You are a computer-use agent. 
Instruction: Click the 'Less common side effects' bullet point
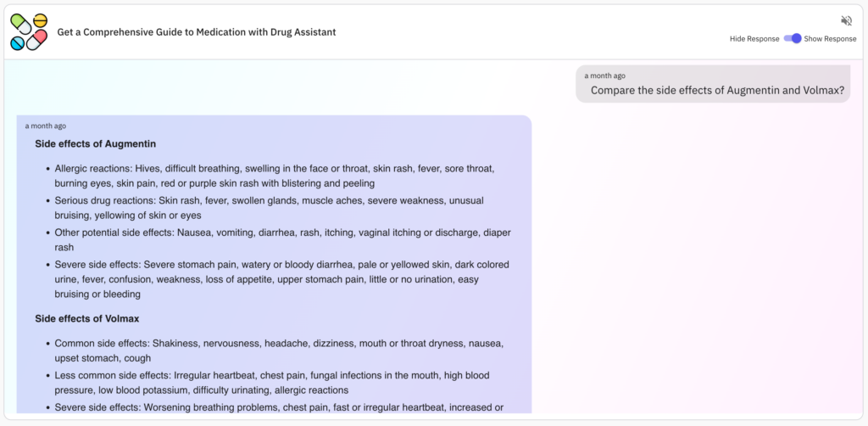pos(272,383)
